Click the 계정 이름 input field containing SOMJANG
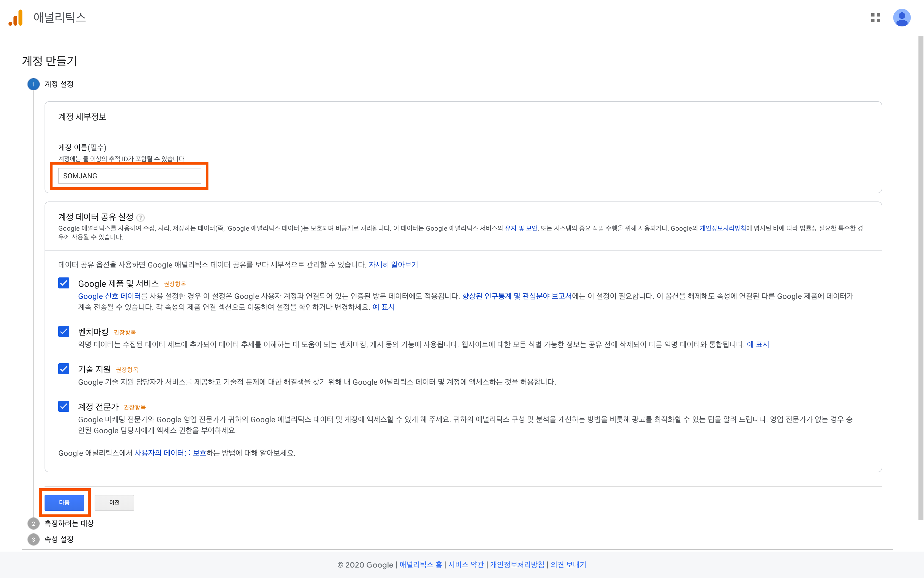The image size is (924, 578). [x=130, y=176]
